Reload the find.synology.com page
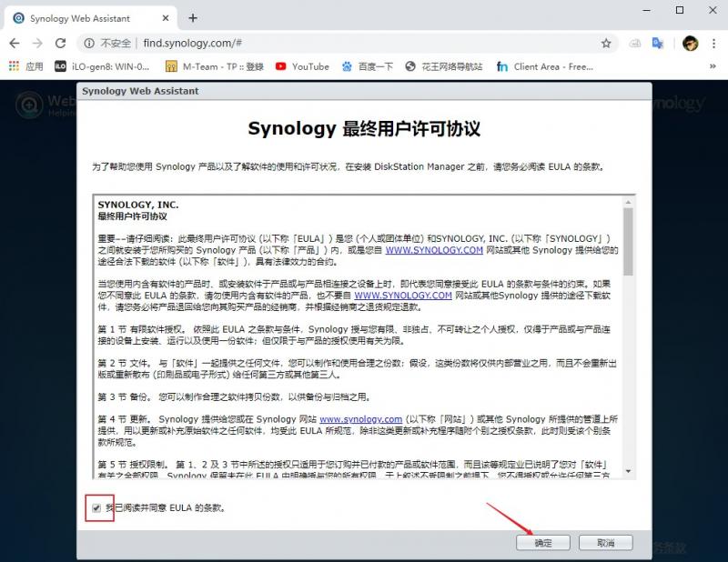The height and width of the screenshot is (562, 728). coord(60,43)
